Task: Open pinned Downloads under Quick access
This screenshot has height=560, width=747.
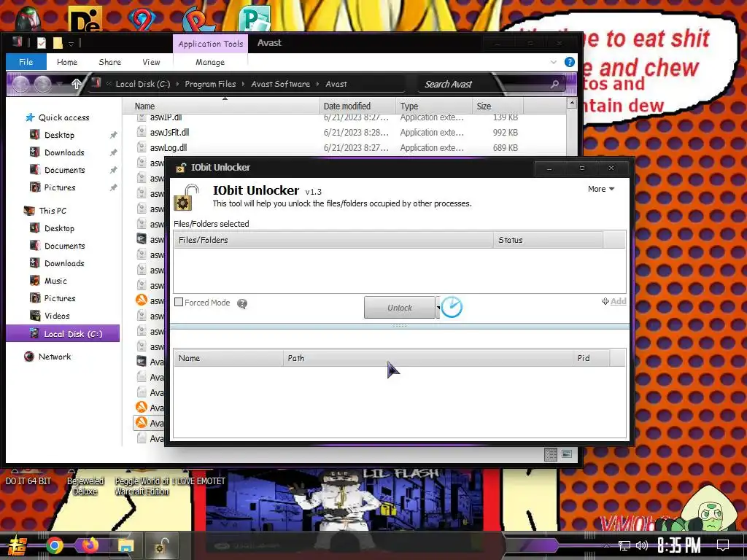Action: (x=64, y=152)
